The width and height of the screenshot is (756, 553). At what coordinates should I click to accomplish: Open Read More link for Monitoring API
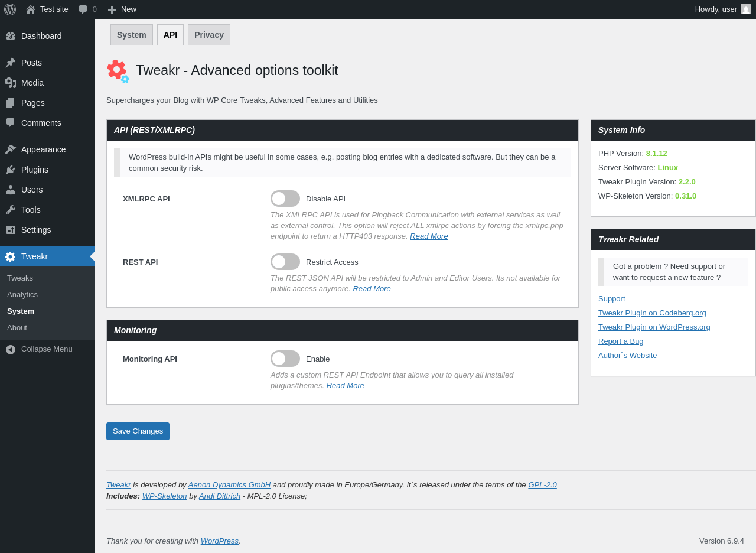click(345, 386)
